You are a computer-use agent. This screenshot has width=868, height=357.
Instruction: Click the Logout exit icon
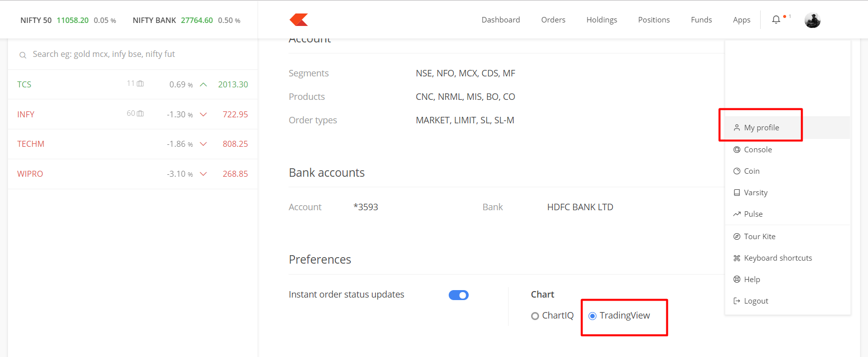(x=737, y=301)
